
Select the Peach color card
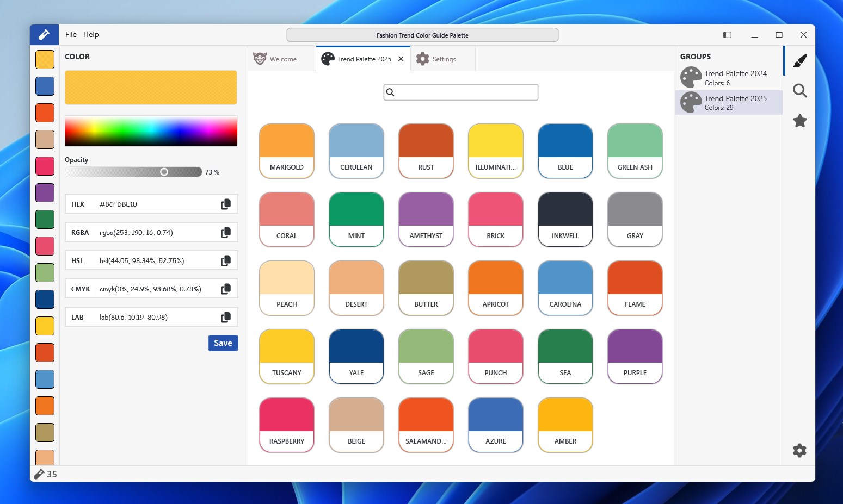pyautogui.click(x=287, y=288)
